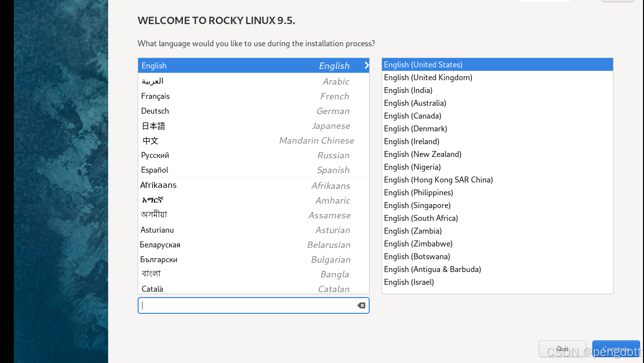Choose English (Australia) locale
Image resolution: width=644 pixels, height=363 pixels.
pos(498,103)
